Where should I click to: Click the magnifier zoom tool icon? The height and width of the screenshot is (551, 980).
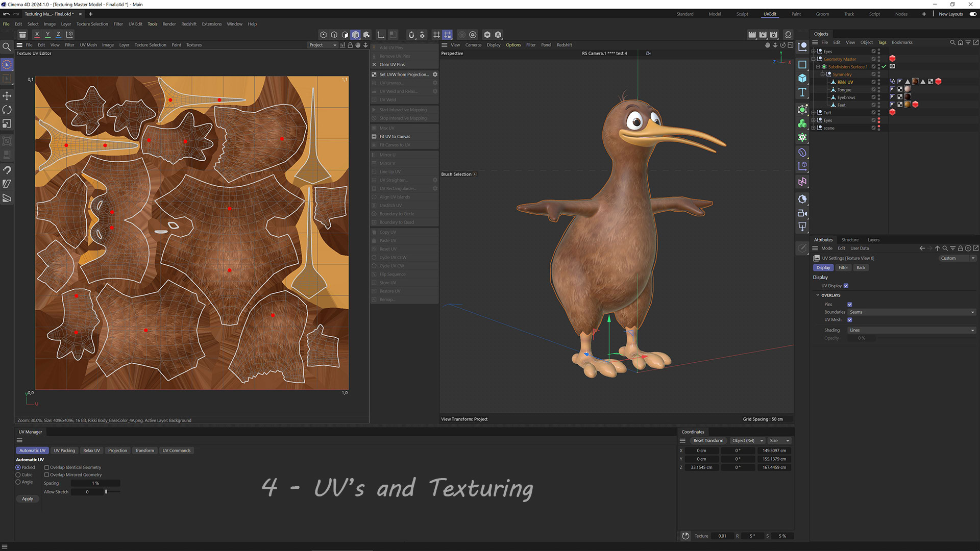7,47
